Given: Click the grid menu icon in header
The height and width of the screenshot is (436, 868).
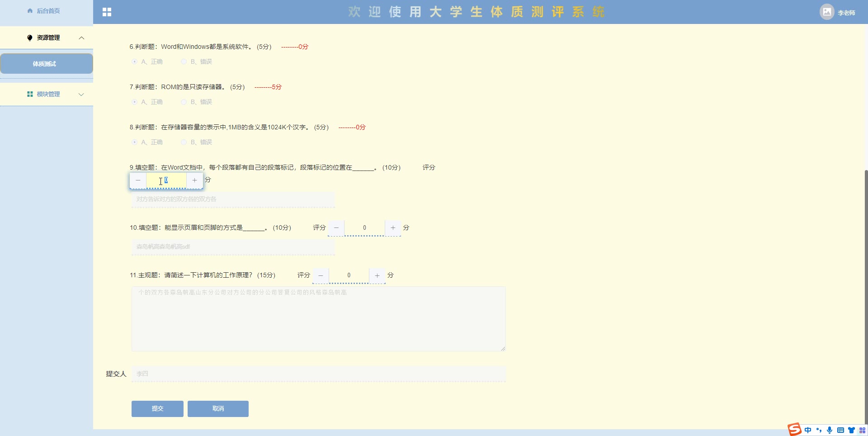Looking at the screenshot, I should [107, 12].
